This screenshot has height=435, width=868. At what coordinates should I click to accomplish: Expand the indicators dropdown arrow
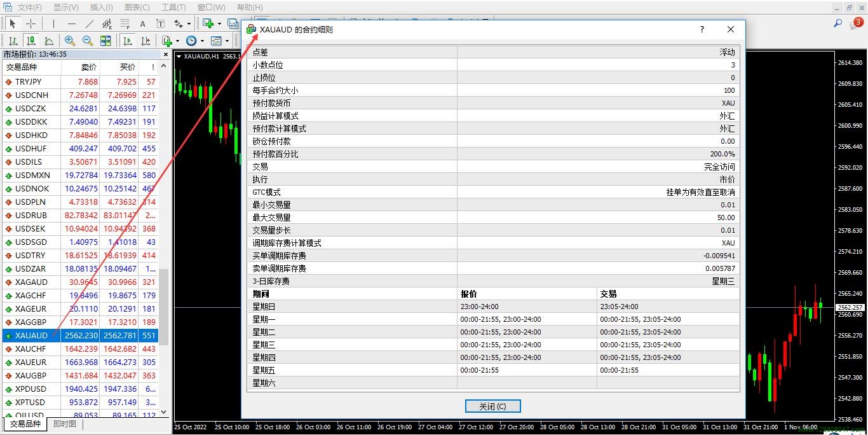[177, 41]
